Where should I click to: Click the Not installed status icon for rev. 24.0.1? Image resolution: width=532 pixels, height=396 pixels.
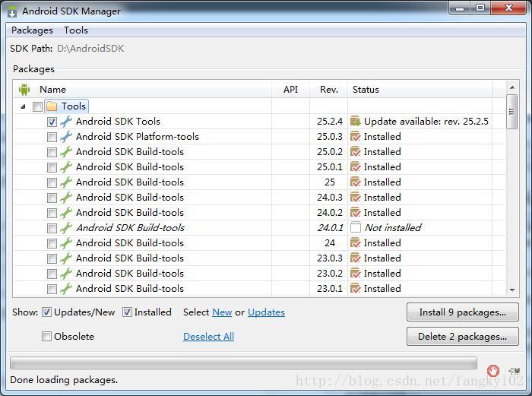click(355, 228)
